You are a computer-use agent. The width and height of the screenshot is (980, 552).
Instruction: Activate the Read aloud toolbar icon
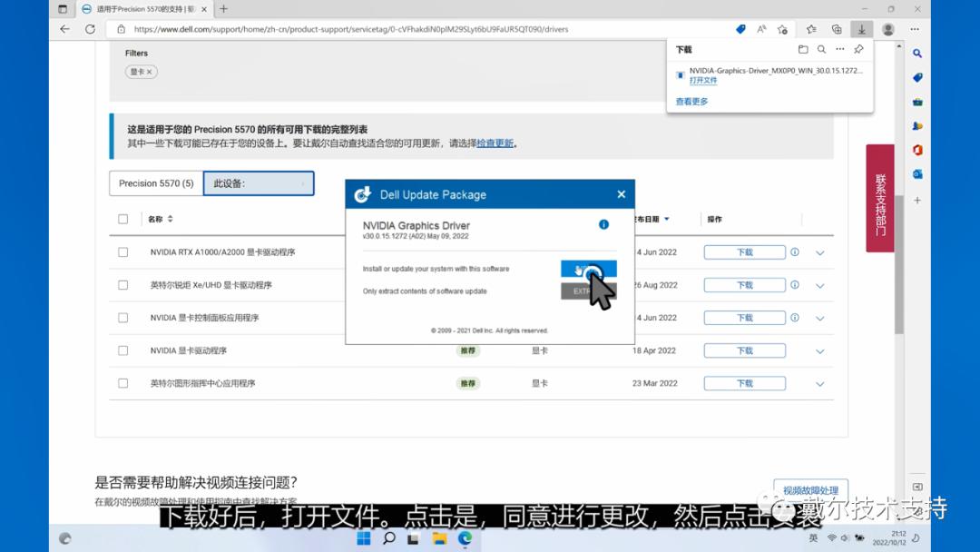[760, 29]
